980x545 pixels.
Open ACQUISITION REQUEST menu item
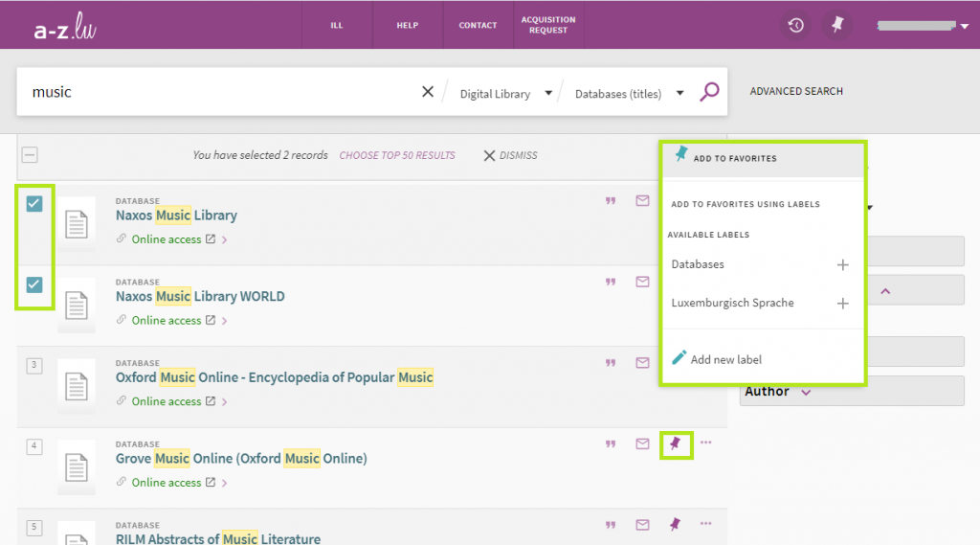coord(548,25)
